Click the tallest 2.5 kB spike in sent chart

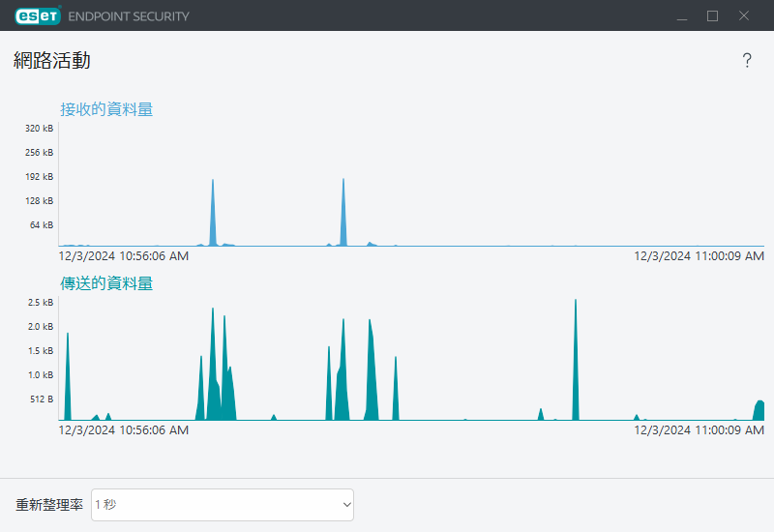point(576,368)
